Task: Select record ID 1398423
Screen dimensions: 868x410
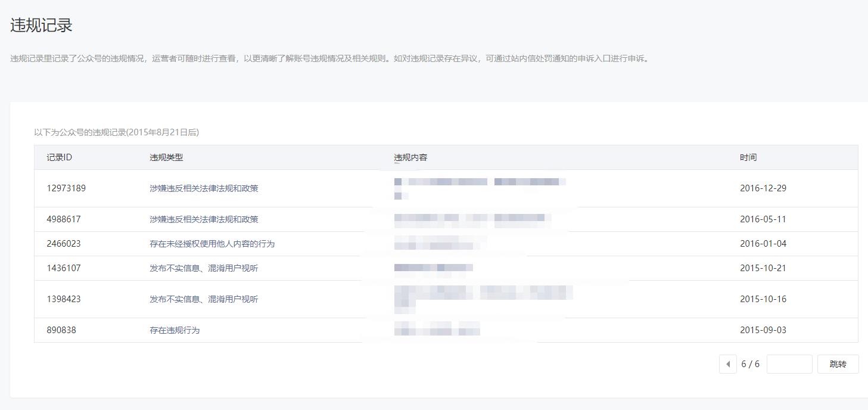Action: (64, 299)
